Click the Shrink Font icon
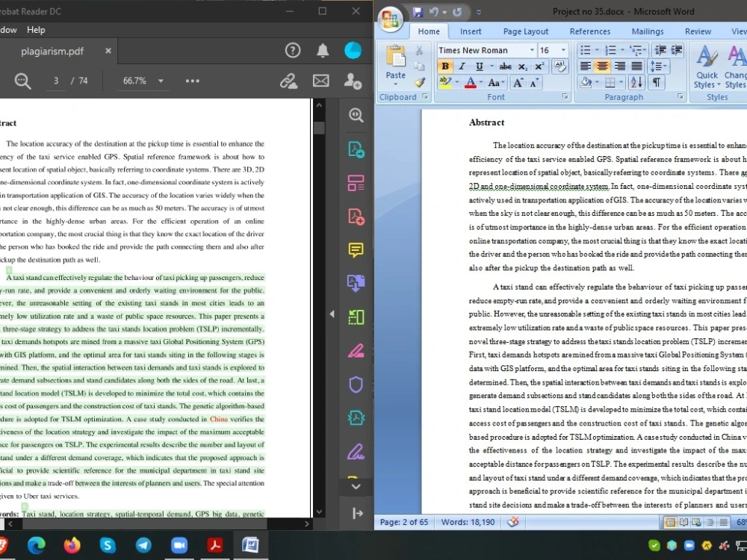Screen dimensions: 747x560 [533, 83]
